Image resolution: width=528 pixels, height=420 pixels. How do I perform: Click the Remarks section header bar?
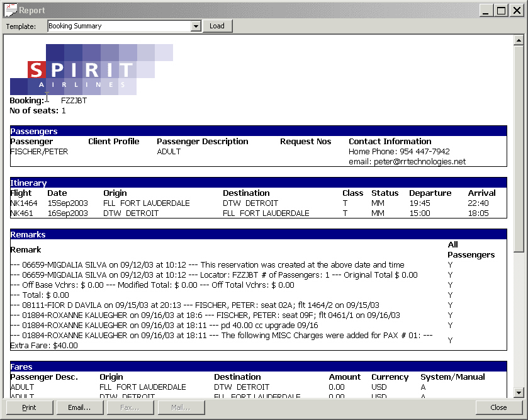click(258, 234)
